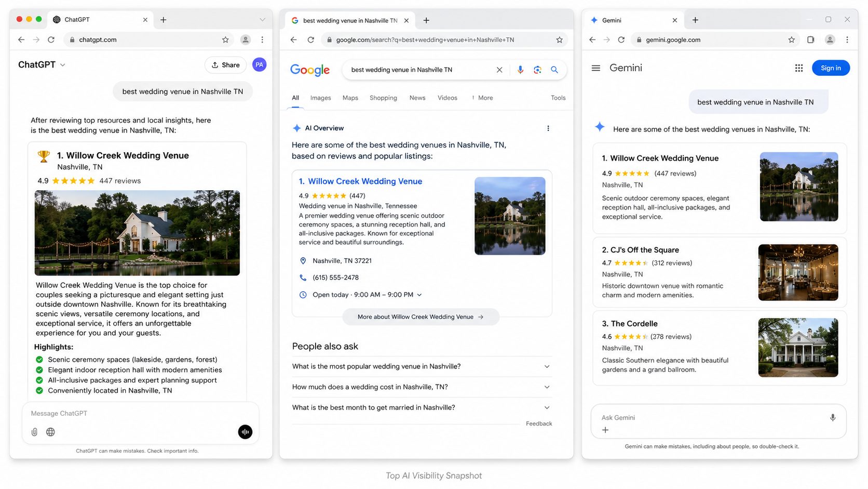Click the Google logo
Viewport: 868px width, 489px height.
[x=310, y=70]
